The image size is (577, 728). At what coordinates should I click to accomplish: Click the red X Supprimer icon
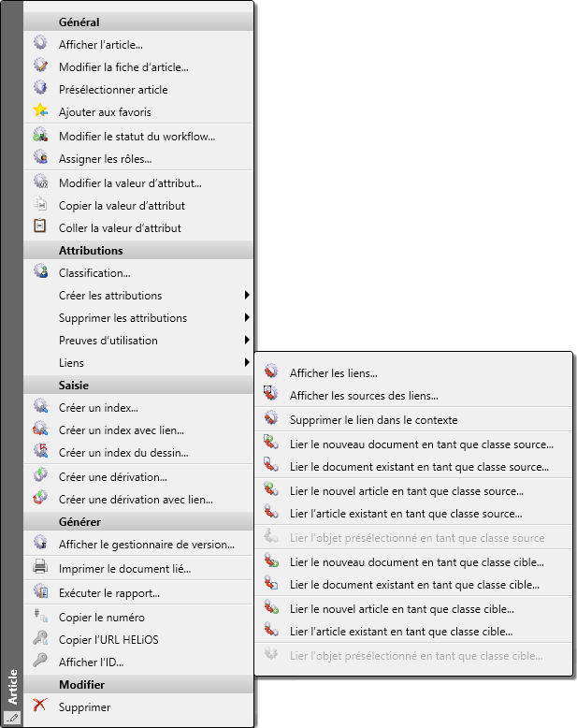[x=40, y=705]
